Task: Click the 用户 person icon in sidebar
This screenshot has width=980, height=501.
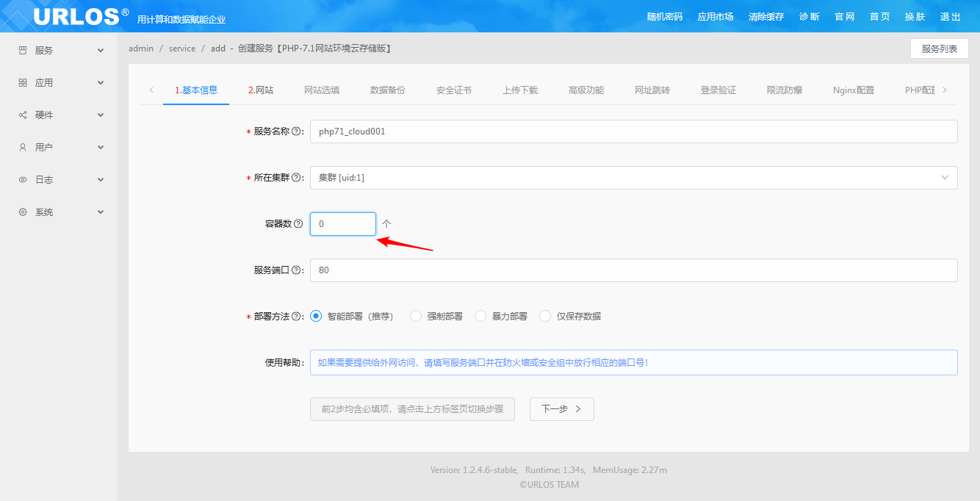Action: point(23,148)
